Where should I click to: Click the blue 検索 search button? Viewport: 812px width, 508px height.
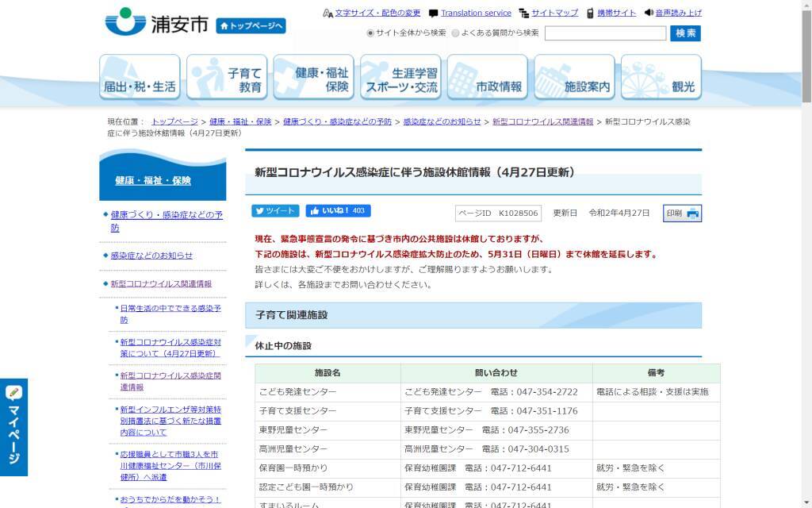click(x=685, y=33)
